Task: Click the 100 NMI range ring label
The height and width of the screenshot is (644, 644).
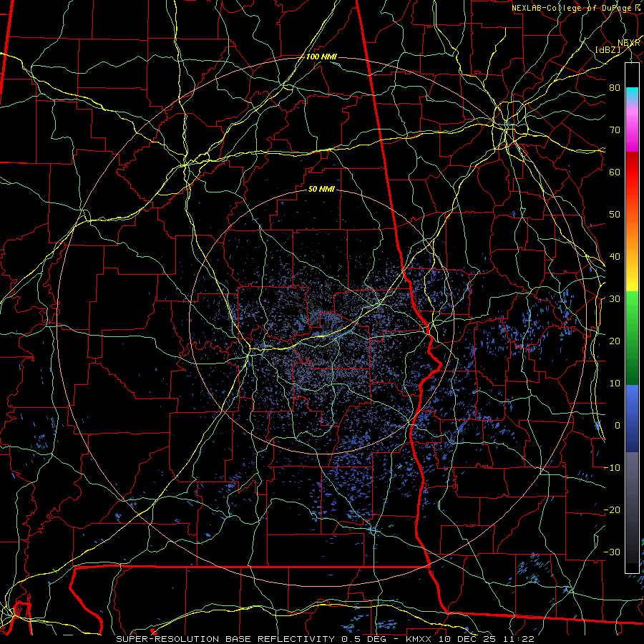Action: coord(321,57)
